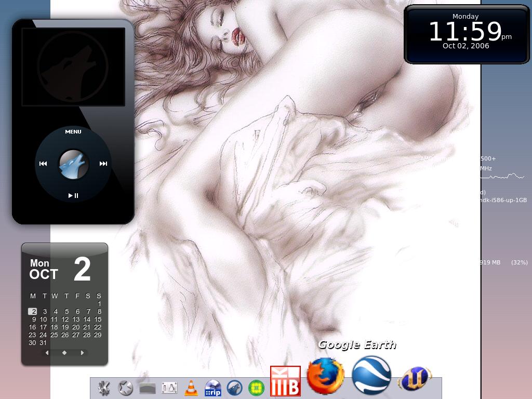The width and height of the screenshot is (532, 399).
Task: Open the gray folder icon in dock
Action: point(148,388)
